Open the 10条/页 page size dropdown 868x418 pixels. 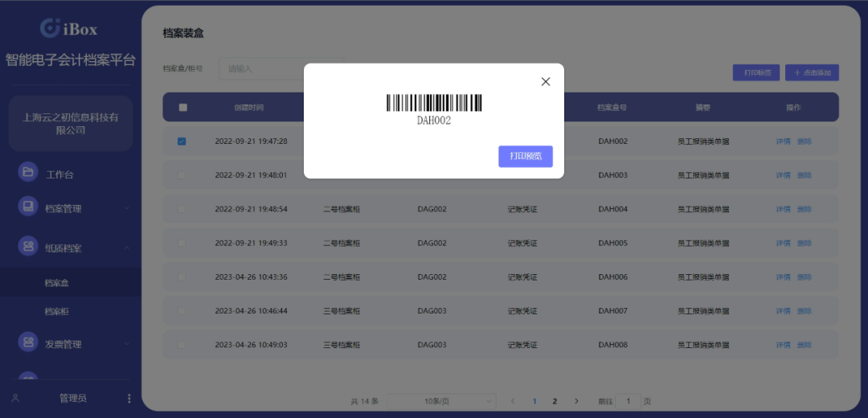coord(442,401)
